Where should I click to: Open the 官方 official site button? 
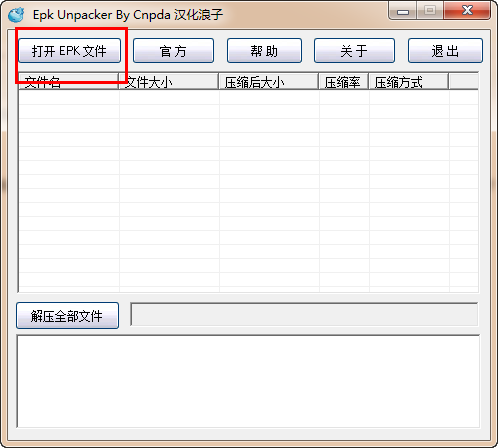173,51
